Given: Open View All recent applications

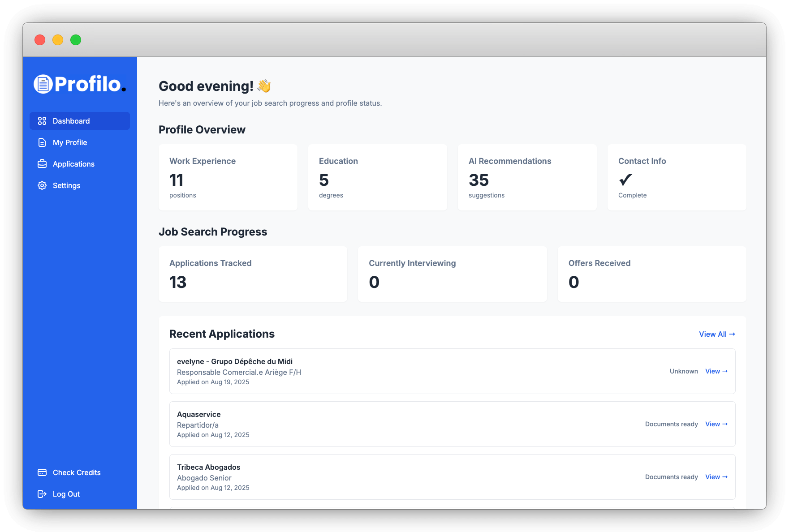Looking at the screenshot, I should point(717,334).
